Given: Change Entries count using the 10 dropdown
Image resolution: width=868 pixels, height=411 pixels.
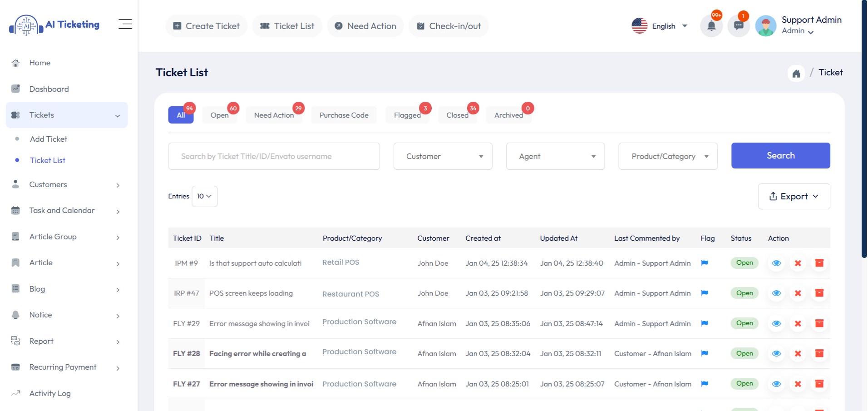Looking at the screenshot, I should tap(204, 196).
